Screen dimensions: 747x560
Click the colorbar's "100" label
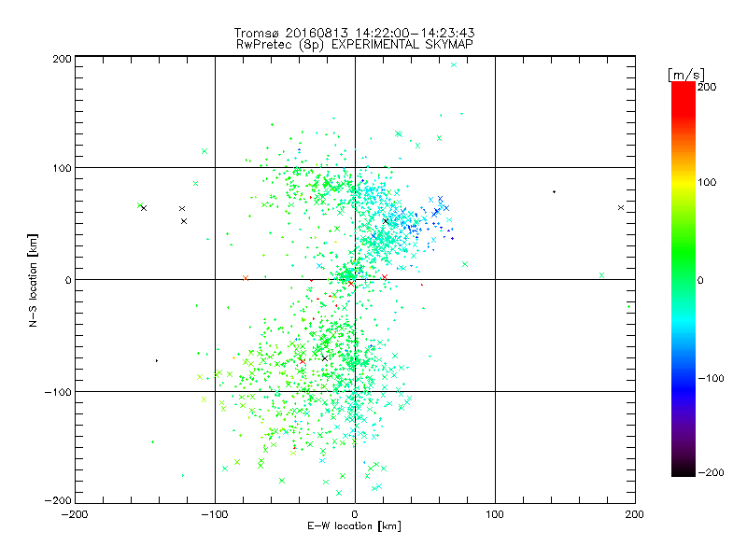(x=707, y=182)
